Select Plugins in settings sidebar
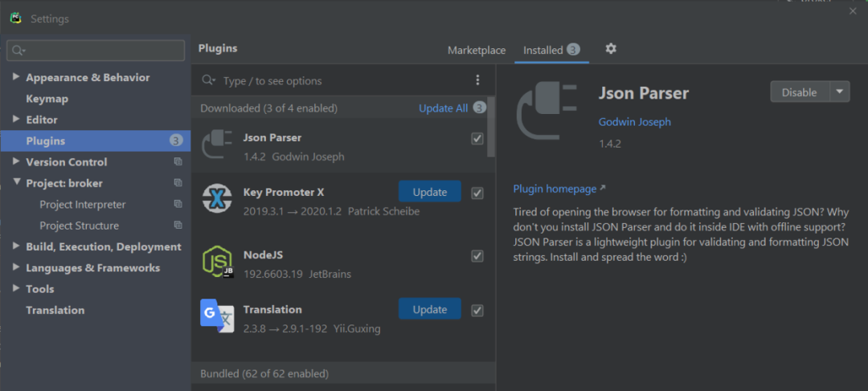The width and height of the screenshot is (868, 391). [95, 141]
